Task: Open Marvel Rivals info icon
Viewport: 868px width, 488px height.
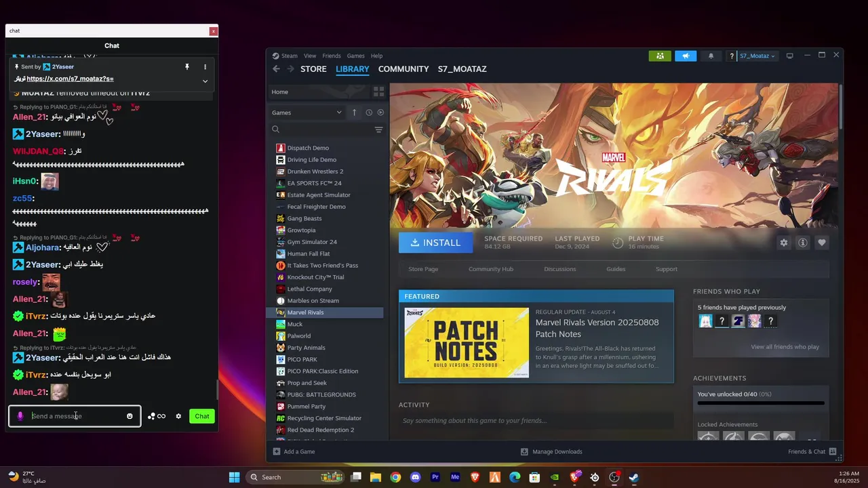Action: click(x=803, y=243)
